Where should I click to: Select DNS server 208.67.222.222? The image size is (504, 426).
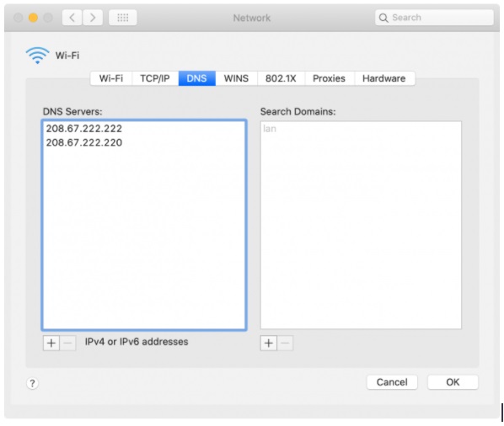tap(84, 129)
